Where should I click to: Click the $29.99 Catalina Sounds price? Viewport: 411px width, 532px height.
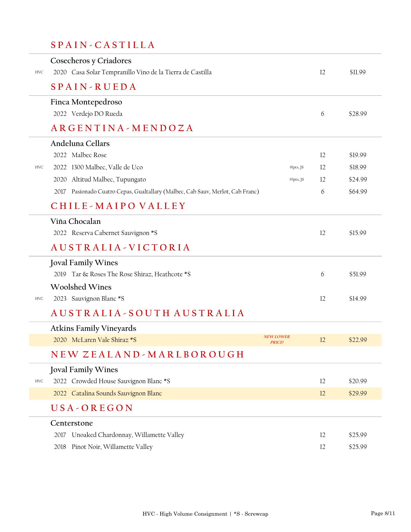[358, 393]
